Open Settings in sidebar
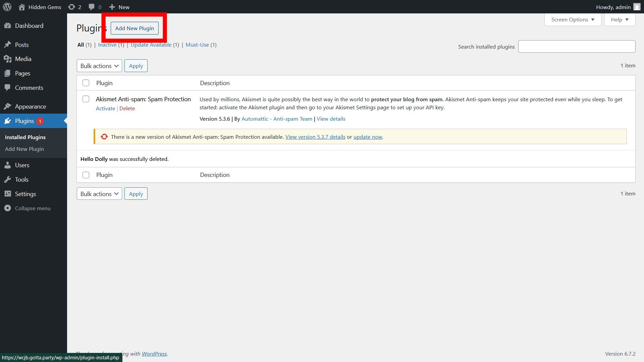The height and width of the screenshot is (362, 644). pos(25,194)
